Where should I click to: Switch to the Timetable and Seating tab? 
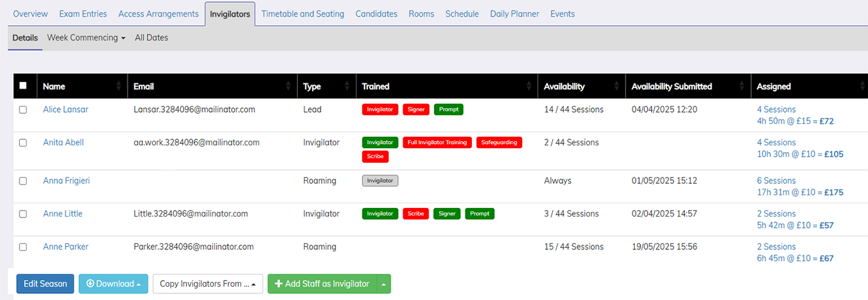coord(302,14)
